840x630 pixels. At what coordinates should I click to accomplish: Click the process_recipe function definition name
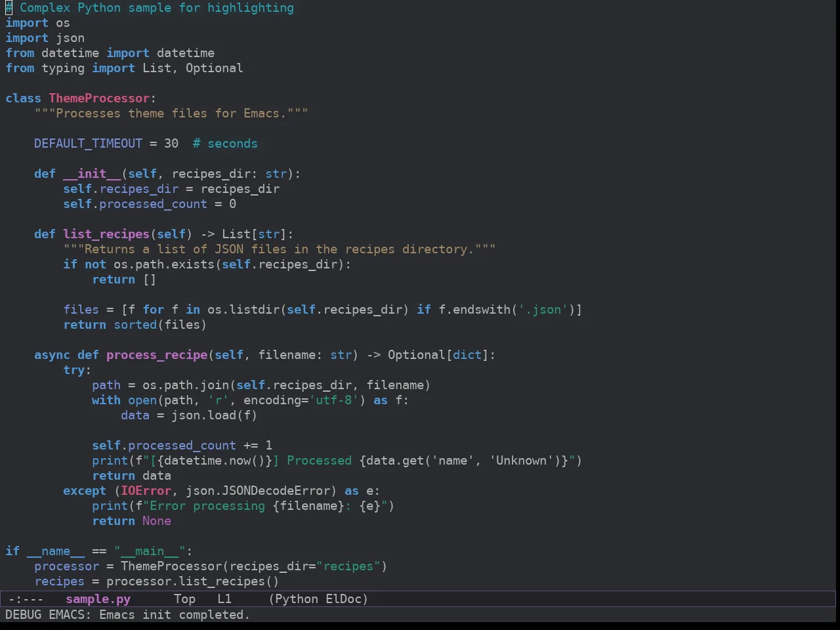[x=157, y=355]
